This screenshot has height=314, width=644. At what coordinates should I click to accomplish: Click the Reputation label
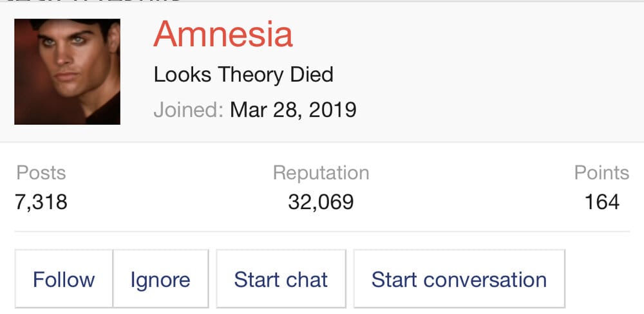321,172
